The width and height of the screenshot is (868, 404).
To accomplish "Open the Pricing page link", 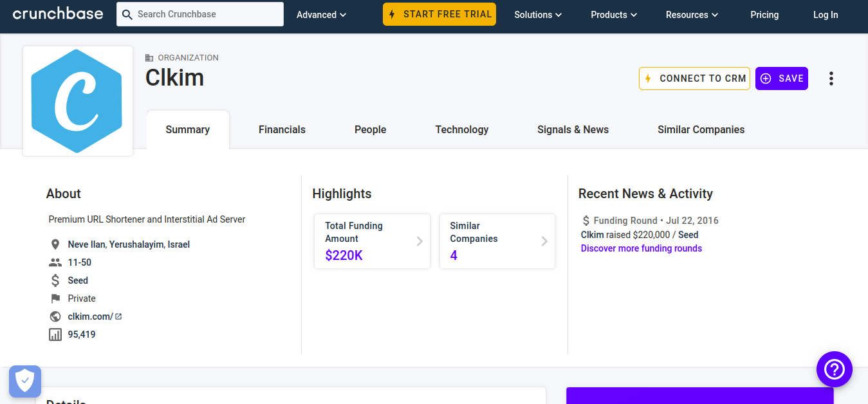I will (x=764, y=15).
